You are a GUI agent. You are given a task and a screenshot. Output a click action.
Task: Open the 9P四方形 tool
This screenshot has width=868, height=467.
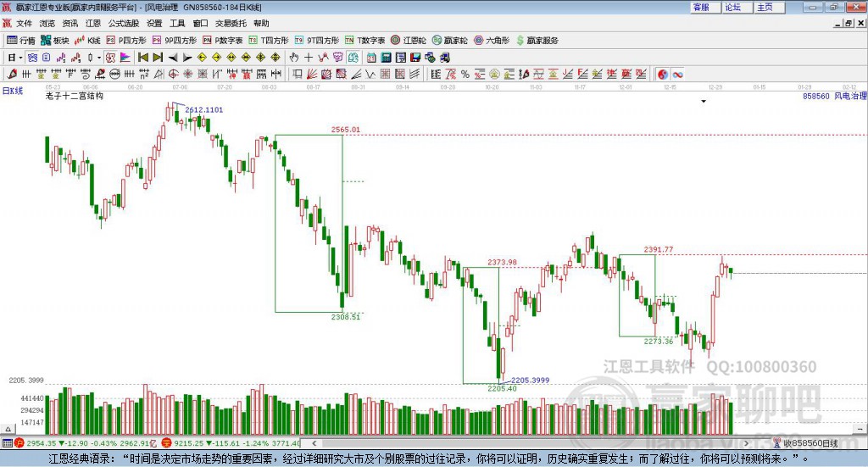(x=174, y=41)
